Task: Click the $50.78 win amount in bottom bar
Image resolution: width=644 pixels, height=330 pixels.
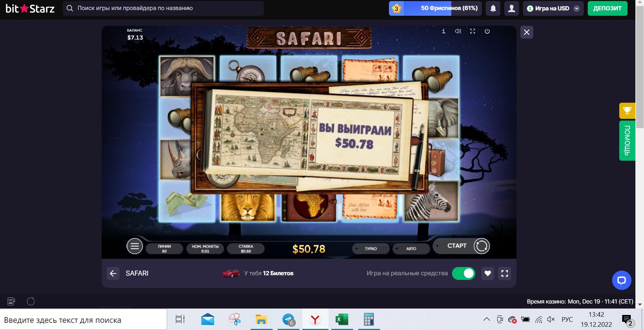Action: coord(309,249)
